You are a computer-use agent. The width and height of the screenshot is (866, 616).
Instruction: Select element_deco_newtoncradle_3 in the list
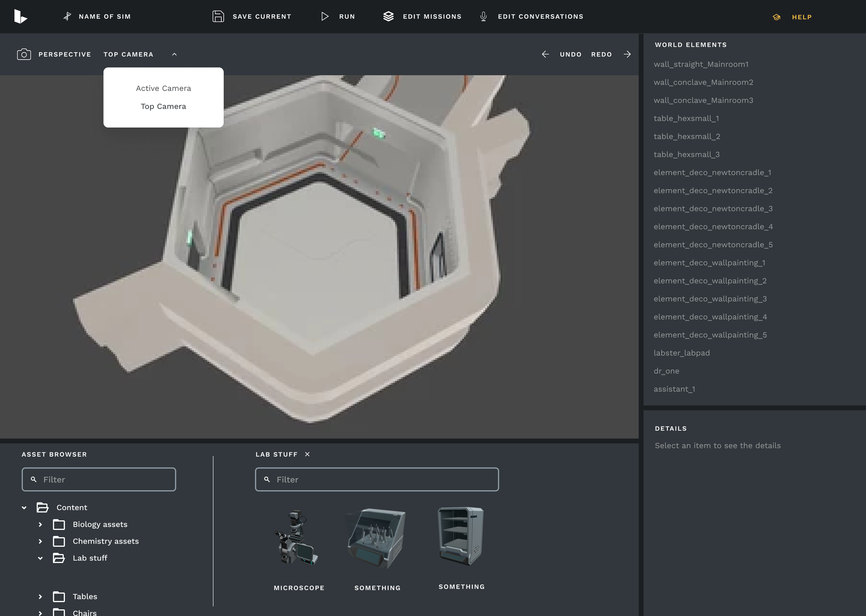pos(713,209)
